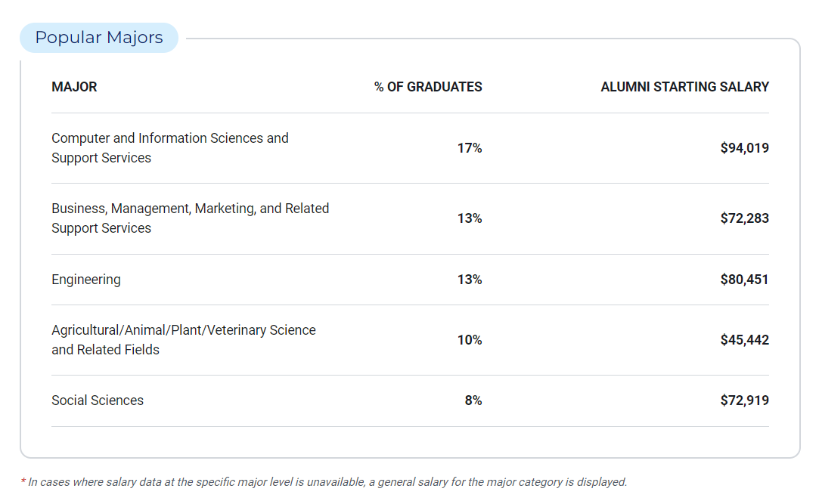Viewport: 819px width, 504px height.
Task: Click the $80,451 Engineering salary
Action: click(x=744, y=280)
